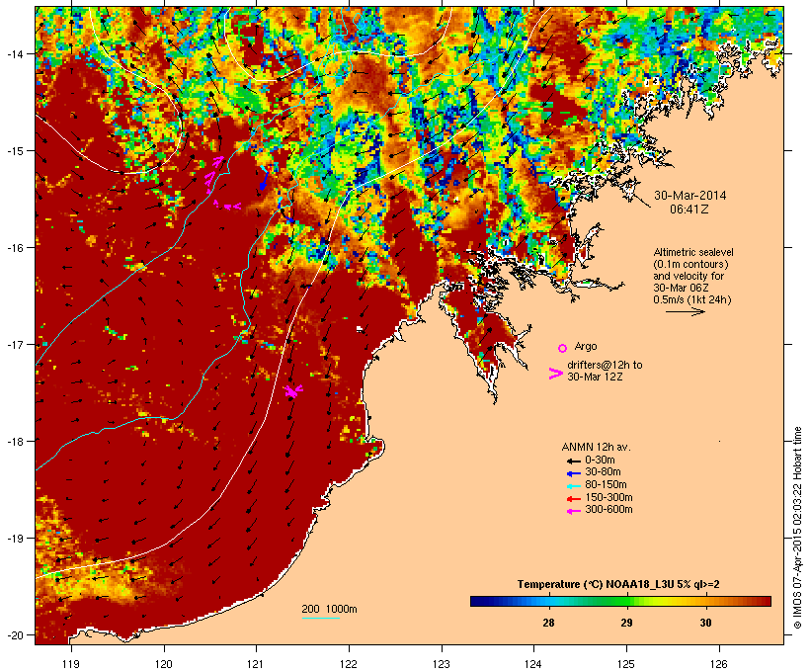The width and height of the screenshot is (810, 672).
Task: Click the -19 latitude axis label
Action: 14,539
